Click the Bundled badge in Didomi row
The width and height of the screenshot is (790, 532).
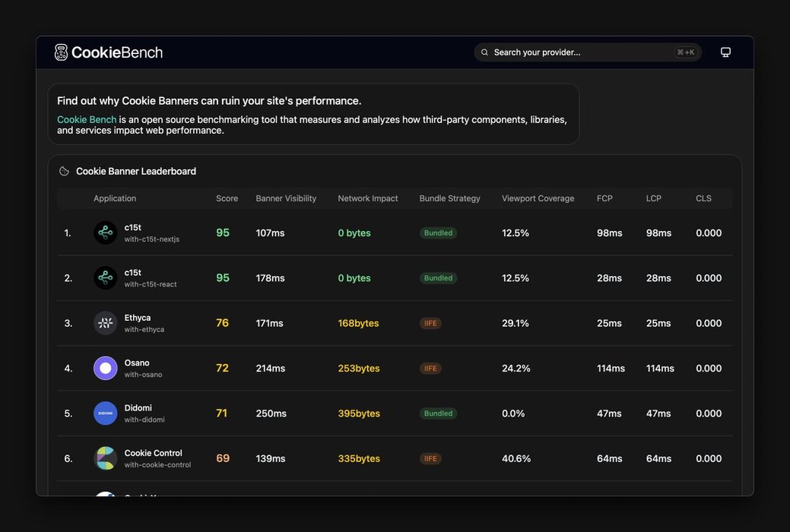pos(438,413)
